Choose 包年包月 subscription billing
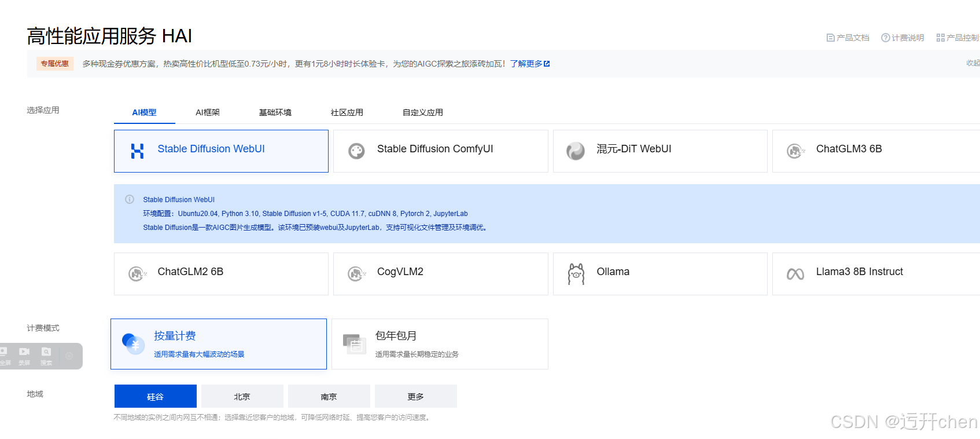980x439 pixels. [440, 344]
